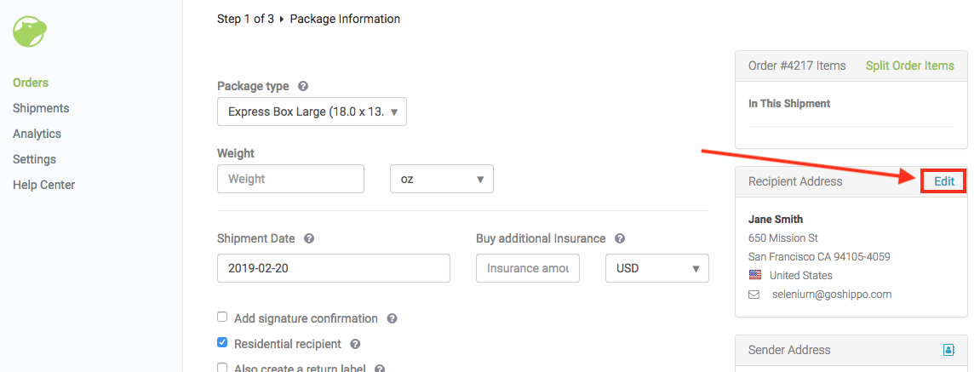Uncheck the Residential recipient checkbox
The image size is (980, 372).
[222, 342]
